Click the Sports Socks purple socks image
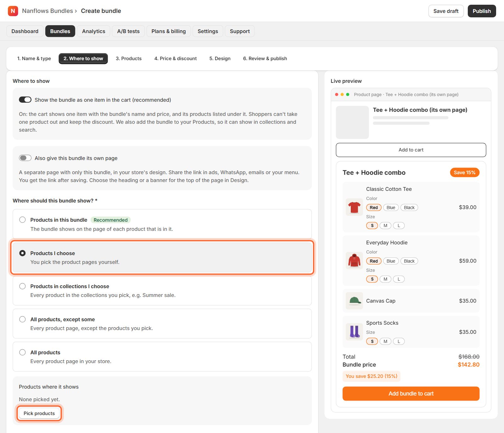Screen dimensions: 504x433 click(x=354, y=332)
